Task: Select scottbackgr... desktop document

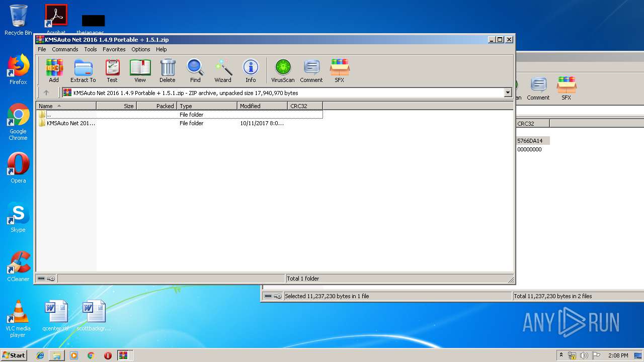Action: coord(94,316)
